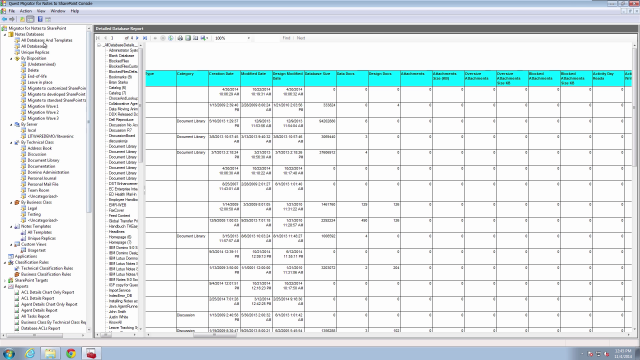The width and height of the screenshot is (640, 360).
Task: Click the back to parent report icon
Action: pos(155,38)
